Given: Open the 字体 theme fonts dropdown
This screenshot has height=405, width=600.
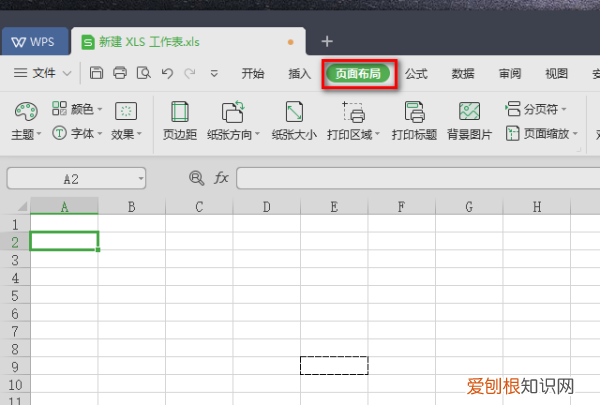Looking at the screenshot, I should tap(77, 133).
